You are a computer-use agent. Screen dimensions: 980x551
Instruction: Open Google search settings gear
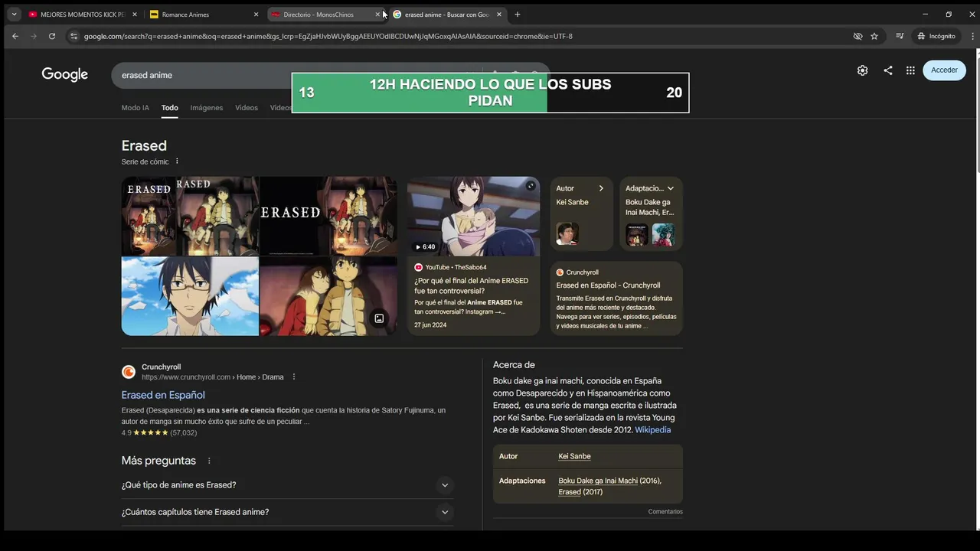863,70
